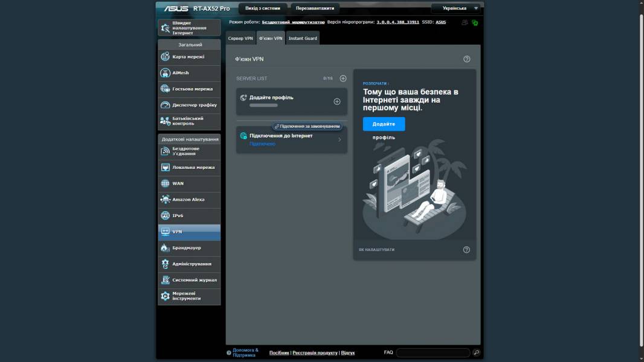Click into the FAQ search input field
Viewport: 644px width, 362px height.
(x=433, y=352)
